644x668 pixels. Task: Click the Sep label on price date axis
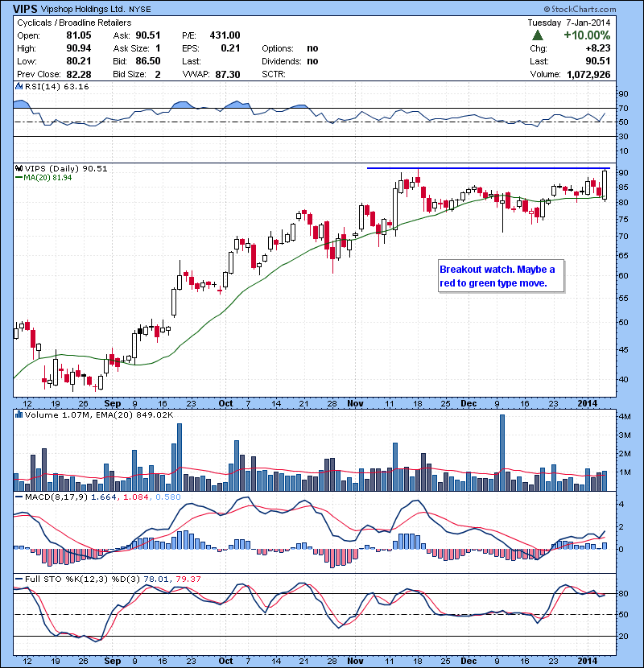pos(113,403)
